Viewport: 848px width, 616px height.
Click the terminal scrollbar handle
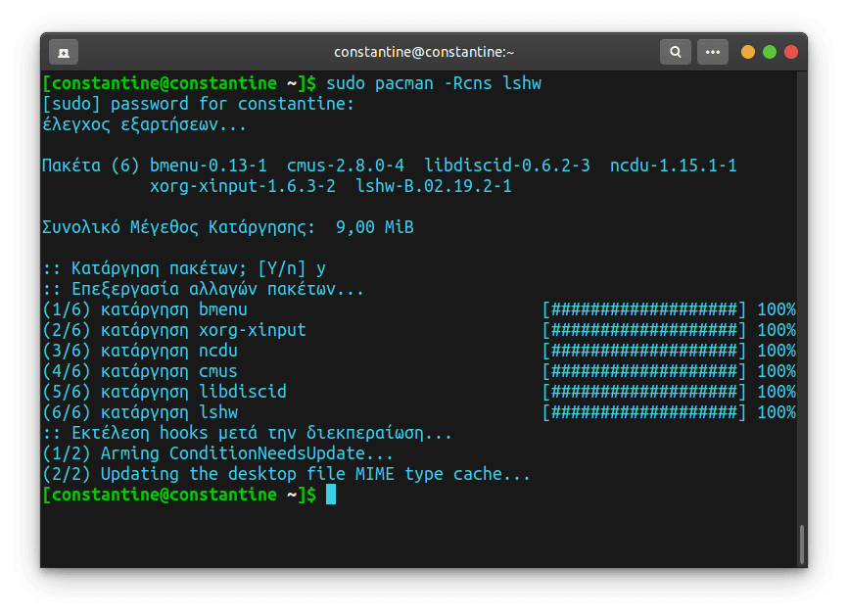801,542
